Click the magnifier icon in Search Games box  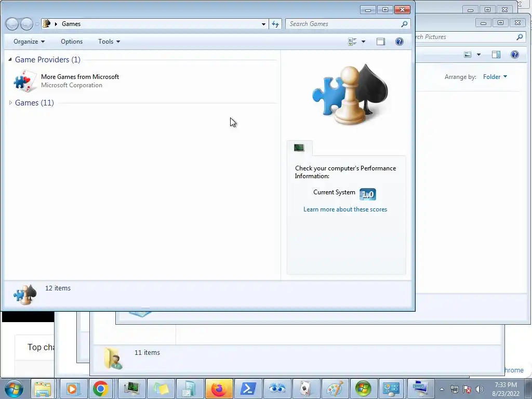404,24
